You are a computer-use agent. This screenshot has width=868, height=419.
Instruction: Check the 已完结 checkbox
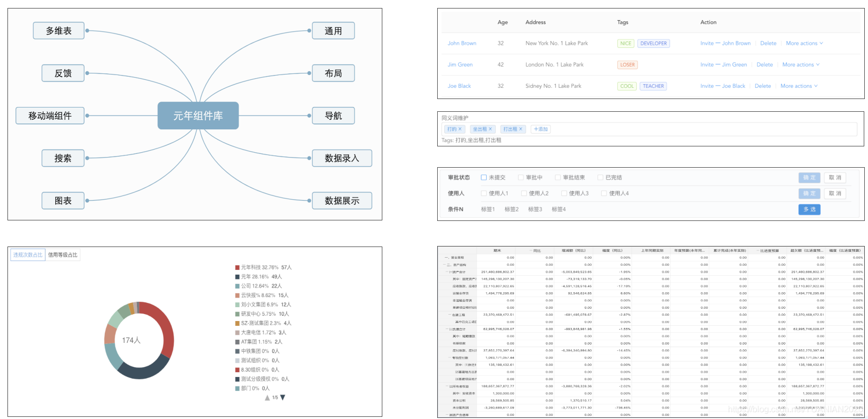(x=600, y=178)
